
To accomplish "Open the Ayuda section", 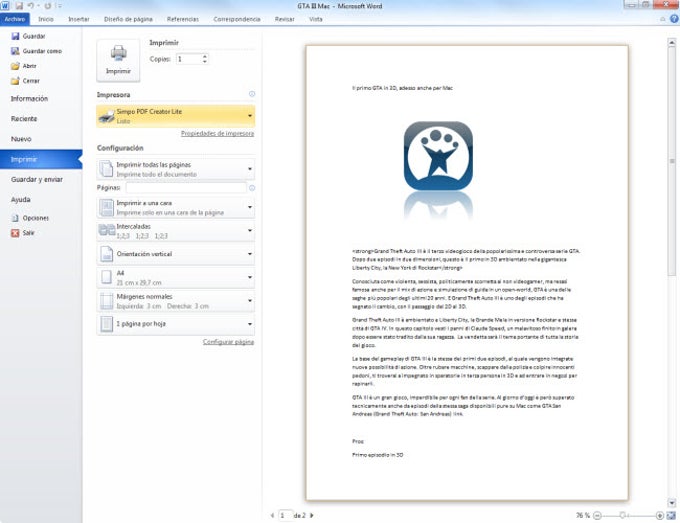I will pos(41,199).
